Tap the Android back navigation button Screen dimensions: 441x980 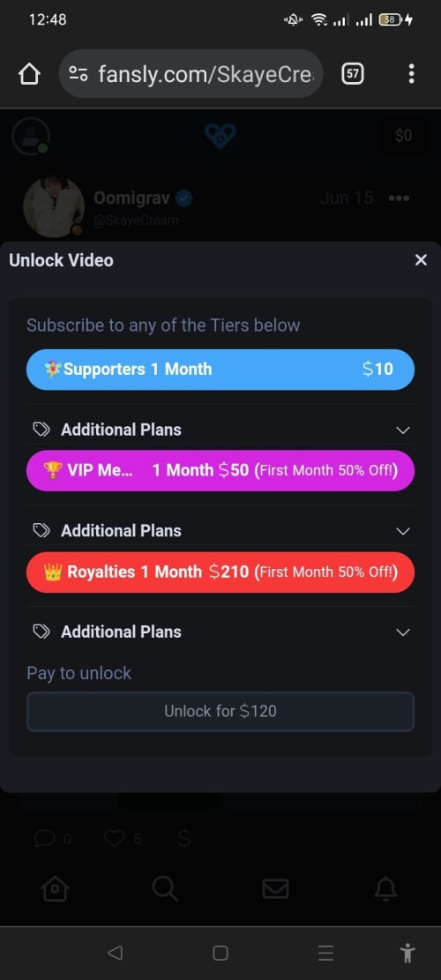(x=115, y=953)
